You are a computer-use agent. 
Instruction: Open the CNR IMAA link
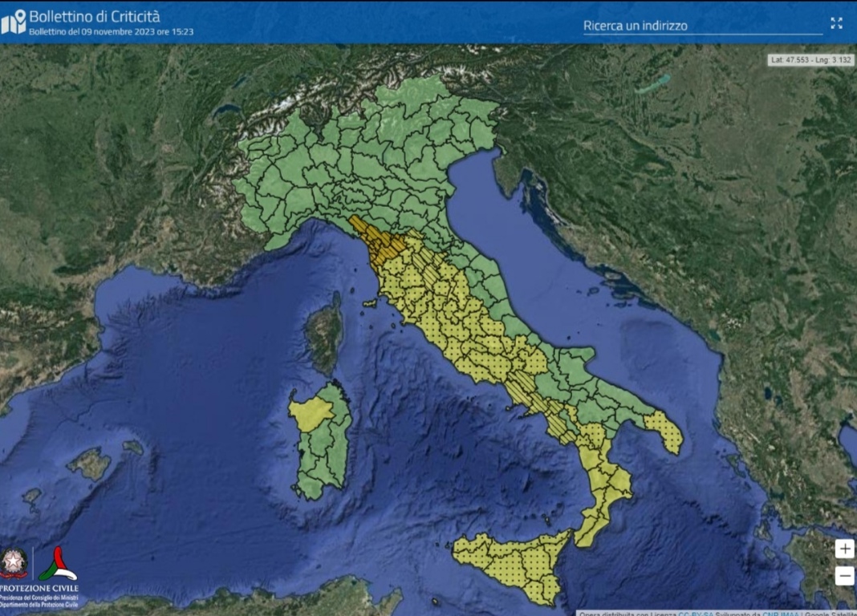point(778,613)
